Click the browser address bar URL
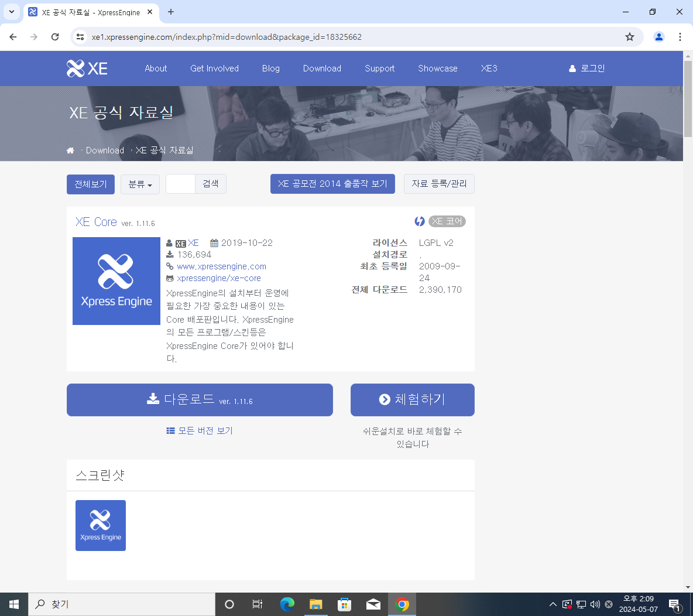The height and width of the screenshot is (616, 693). [227, 37]
